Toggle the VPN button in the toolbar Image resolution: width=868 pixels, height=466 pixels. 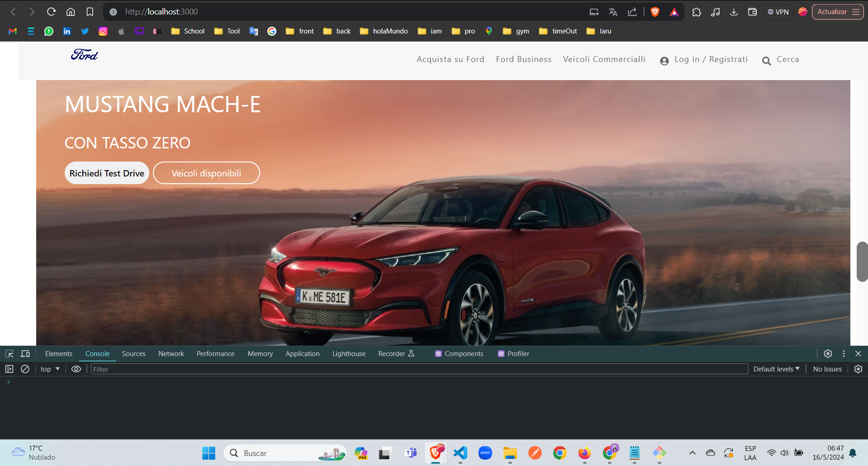tap(778, 12)
